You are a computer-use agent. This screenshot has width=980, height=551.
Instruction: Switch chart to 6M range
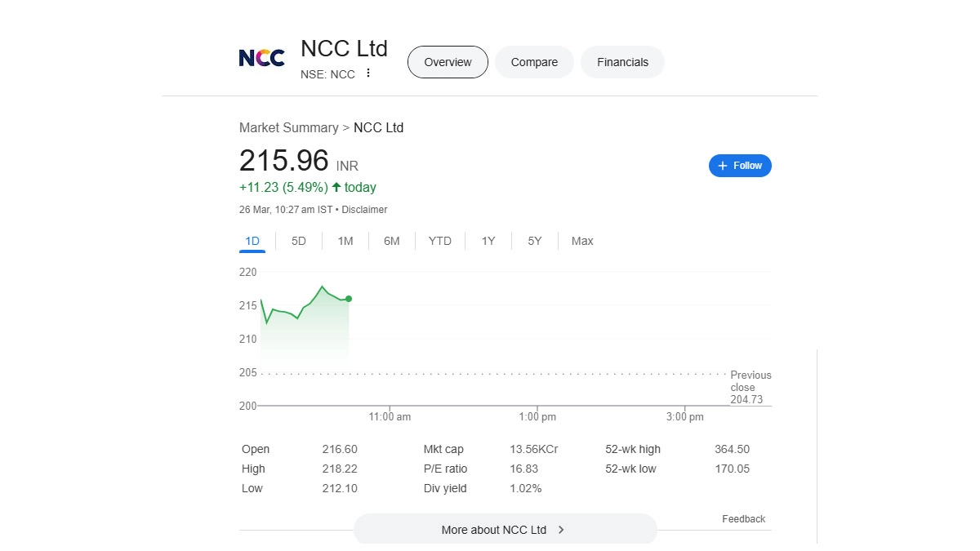(392, 241)
